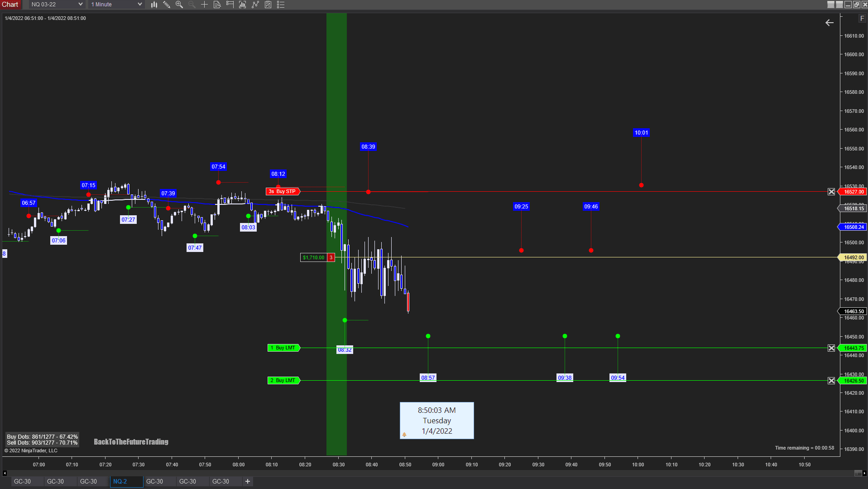Open the 1 Minute interval dropdown
This screenshot has height=489, width=868.
tap(117, 5)
